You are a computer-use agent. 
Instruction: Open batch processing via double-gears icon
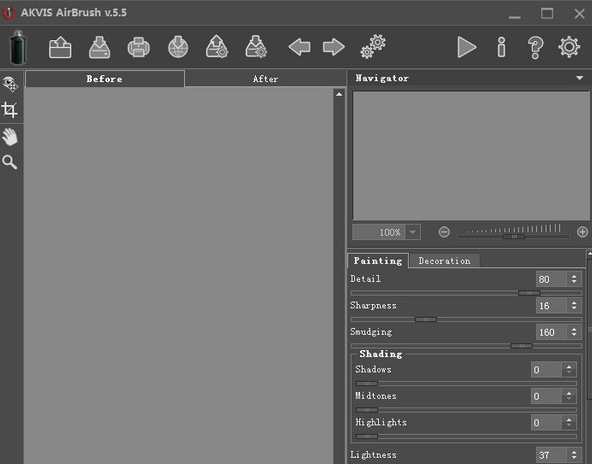point(373,47)
